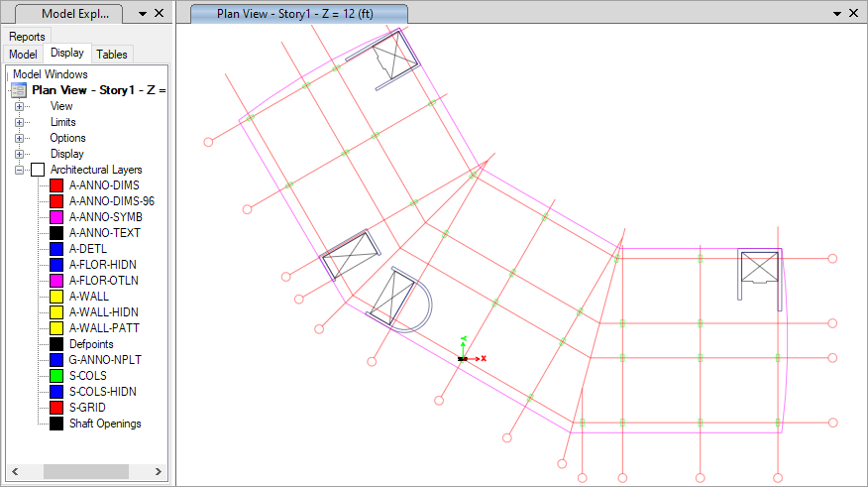Switch to the Tables tab
This screenshot has height=487, width=868.
click(x=112, y=55)
